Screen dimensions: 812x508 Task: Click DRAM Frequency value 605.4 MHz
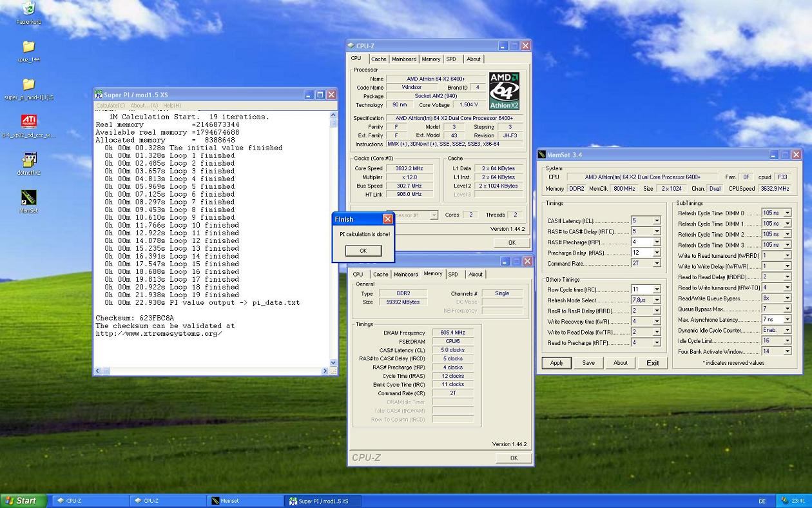pos(452,333)
